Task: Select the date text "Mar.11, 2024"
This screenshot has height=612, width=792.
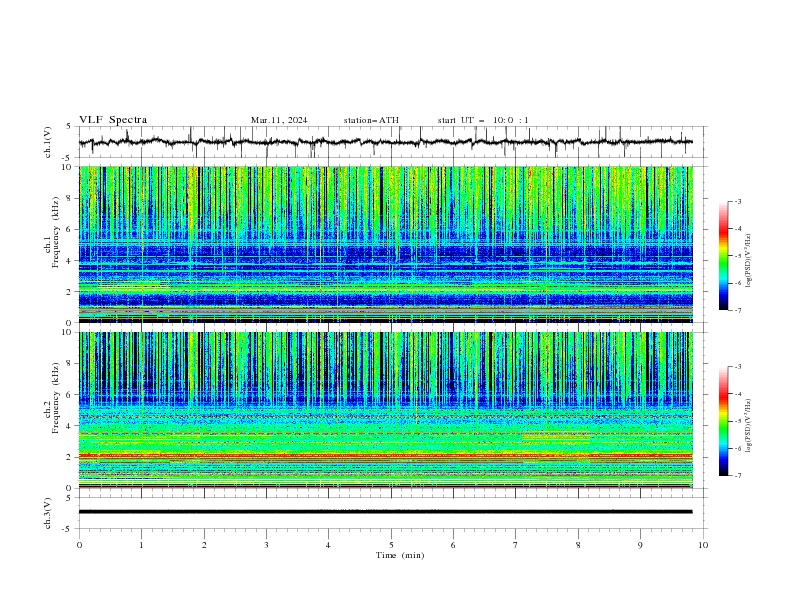Action: pyautogui.click(x=279, y=120)
